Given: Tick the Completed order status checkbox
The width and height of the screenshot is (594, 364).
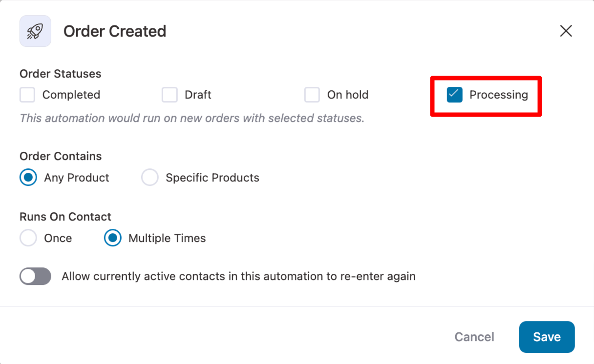Looking at the screenshot, I should [x=27, y=95].
